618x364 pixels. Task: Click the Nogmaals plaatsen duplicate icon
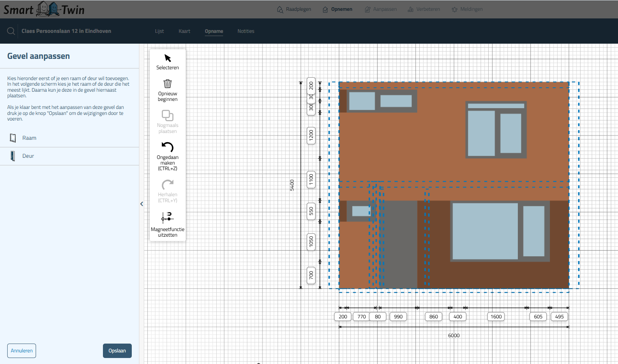point(167,115)
